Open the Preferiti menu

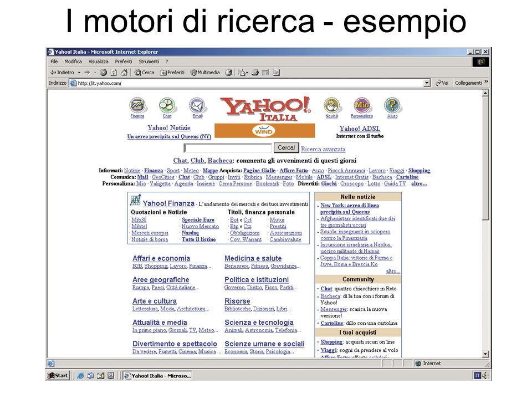point(124,62)
